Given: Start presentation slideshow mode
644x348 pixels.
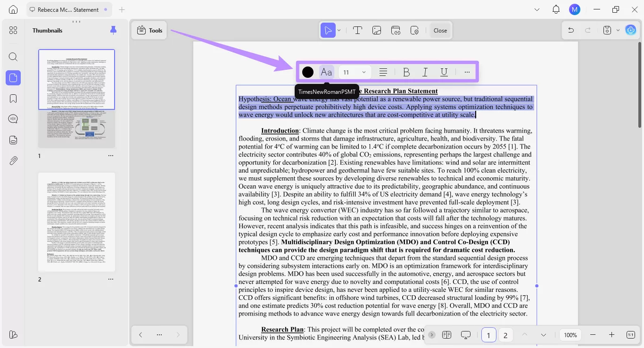Looking at the screenshot, I should click(x=466, y=335).
